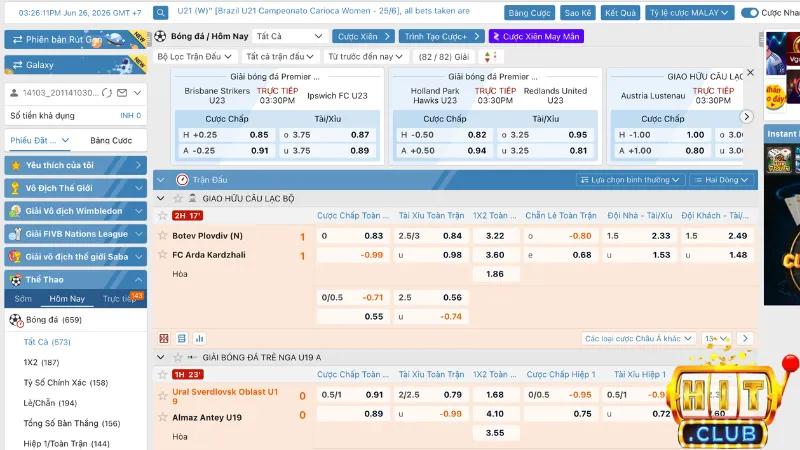Favorite Almaz Antey U19 row
The width and height of the screenshot is (800, 450).
coord(162,417)
